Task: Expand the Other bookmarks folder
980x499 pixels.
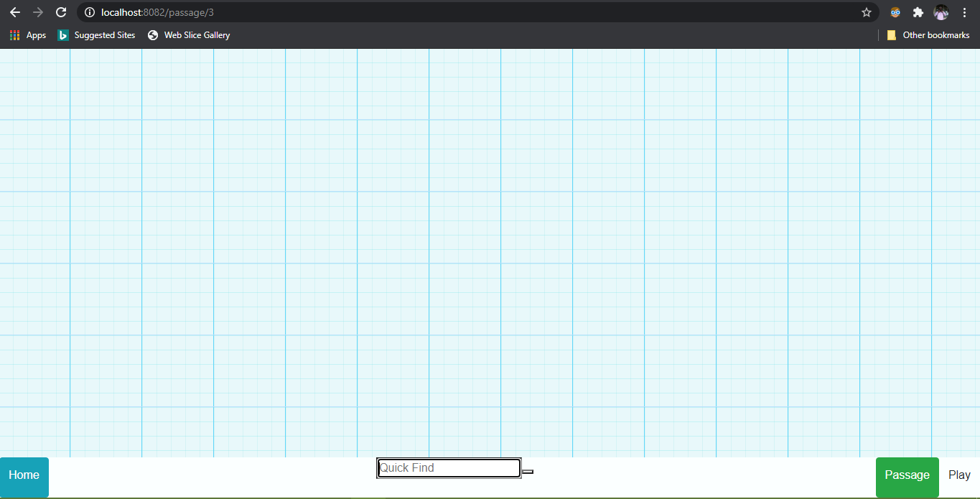Action: pyautogui.click(x=928, y=35)
